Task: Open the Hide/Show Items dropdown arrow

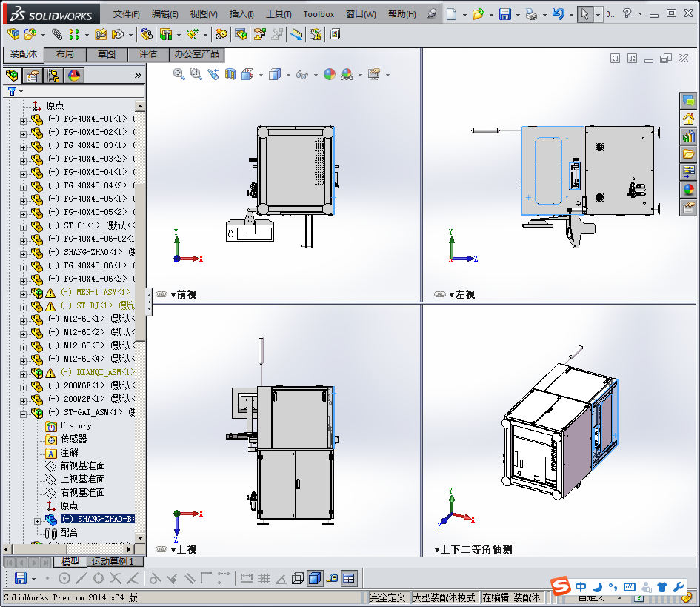Action: click(316, 75)
